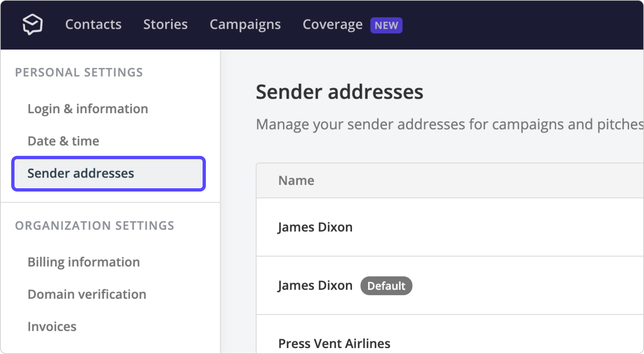
Task: Click the Sender addresses page heading
Action: point(339,92)
